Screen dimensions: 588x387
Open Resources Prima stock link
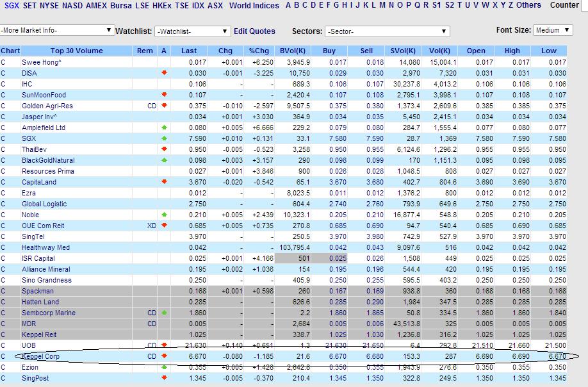coord(48,171)
